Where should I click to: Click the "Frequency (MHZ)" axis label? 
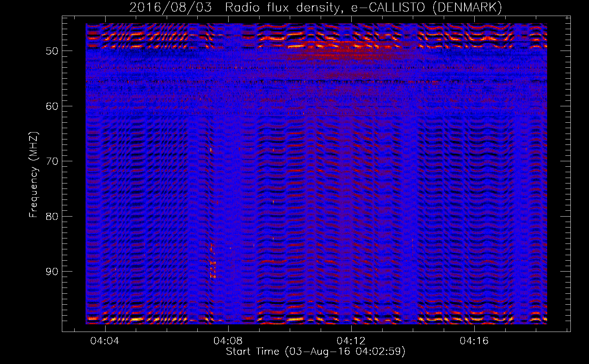pyautogui.click(x=33, y=175)
